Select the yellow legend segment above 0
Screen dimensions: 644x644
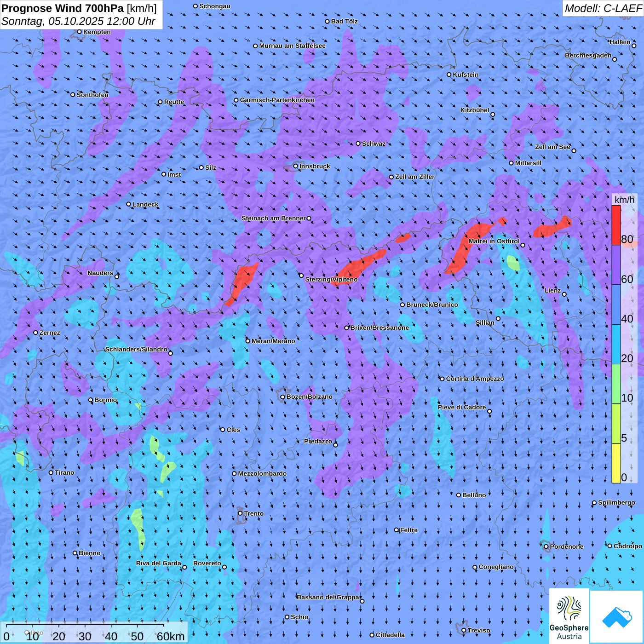[616, 463]
